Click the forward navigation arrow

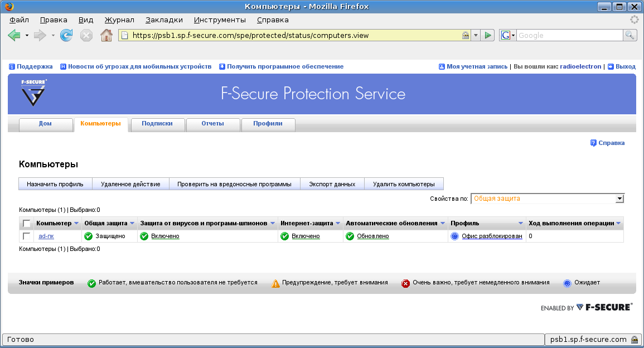(40, 35)
